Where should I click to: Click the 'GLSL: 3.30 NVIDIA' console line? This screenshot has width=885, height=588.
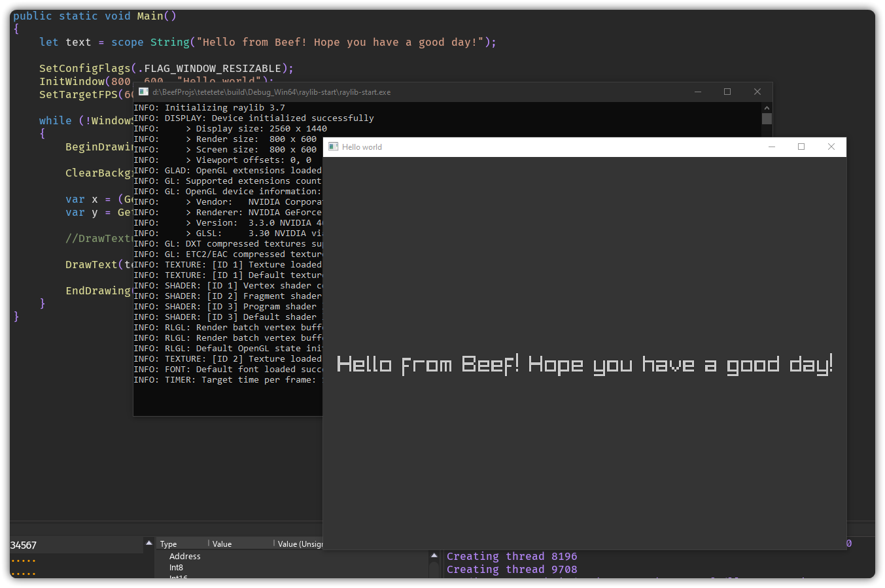click(228, 233)
